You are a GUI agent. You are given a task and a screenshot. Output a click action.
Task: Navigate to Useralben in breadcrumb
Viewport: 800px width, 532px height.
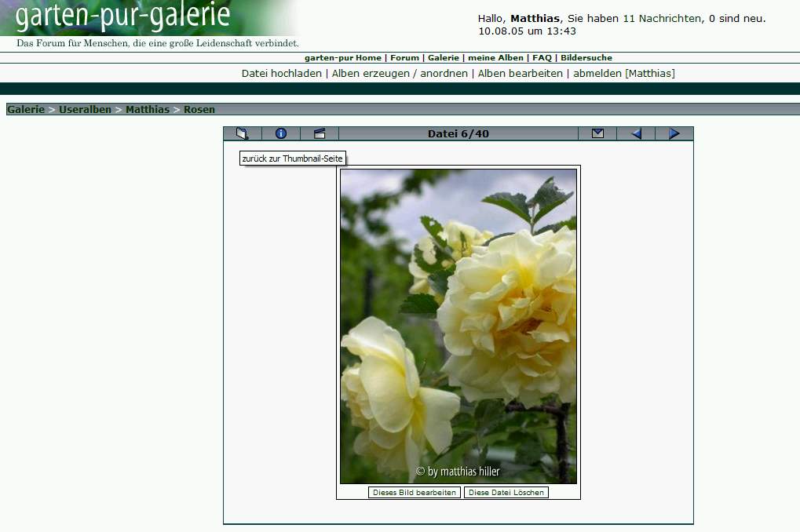(x=85, y=110)
